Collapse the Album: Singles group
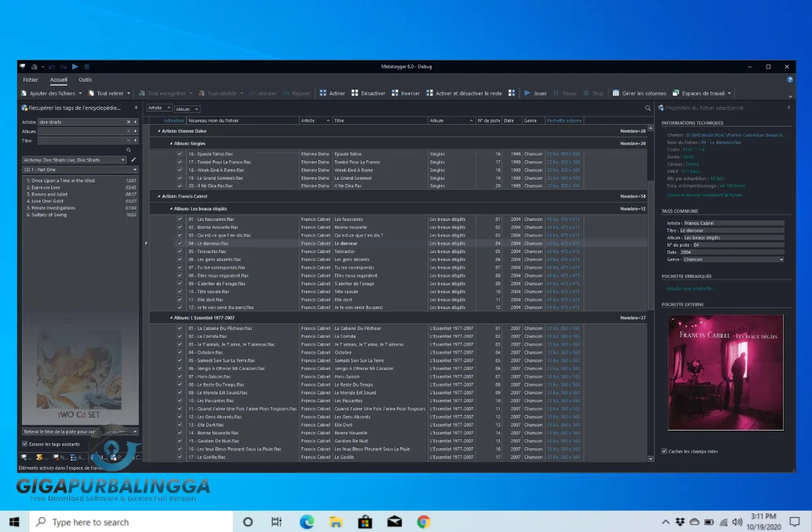Viewport: 812px width, 532px height. [x=171, y=143]
